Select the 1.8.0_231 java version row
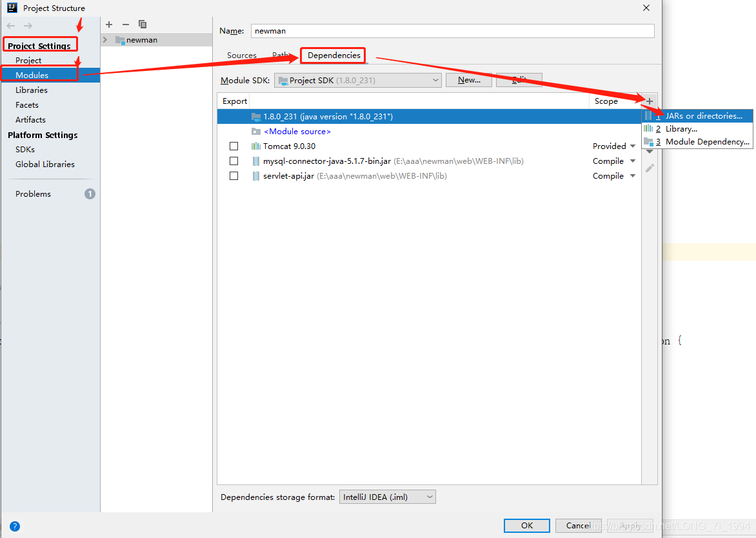Viewport: 756px width, 538px height. coord(429,117)
